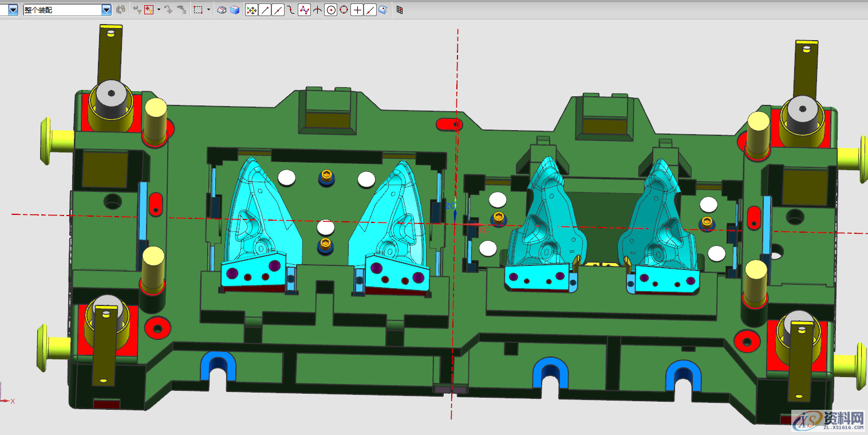Click the arc center snap icon
Screen dimensions: 868x435
tap(330, 10)
